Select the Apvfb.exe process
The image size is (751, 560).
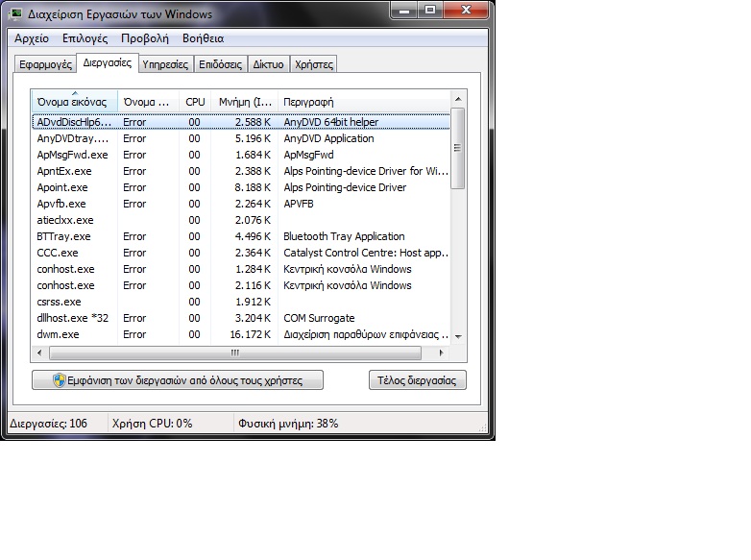click(x=241, y=204)
